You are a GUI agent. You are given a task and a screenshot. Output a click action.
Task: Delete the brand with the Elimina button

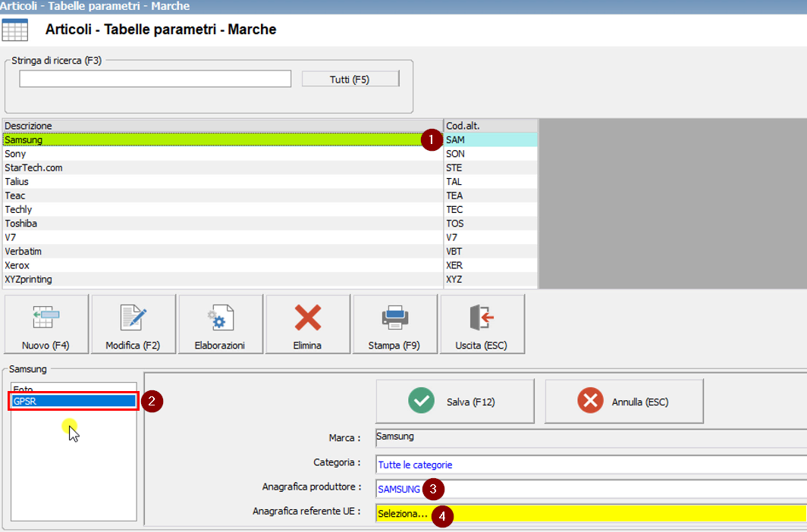click(x=308, y=324)
